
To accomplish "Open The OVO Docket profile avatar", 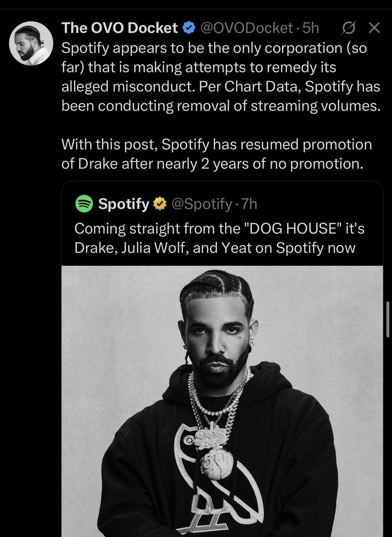I will 31,43.
